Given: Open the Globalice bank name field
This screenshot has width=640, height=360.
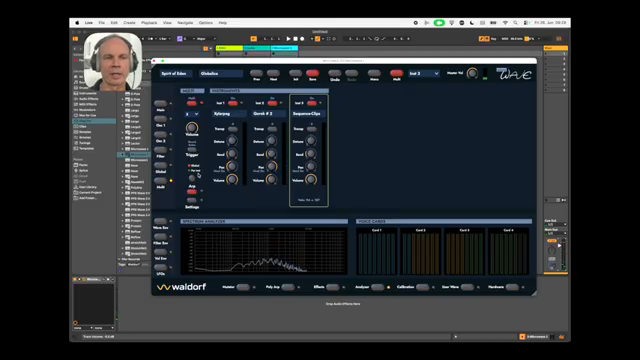Looking at the screenshot, I should coord(220,73).
